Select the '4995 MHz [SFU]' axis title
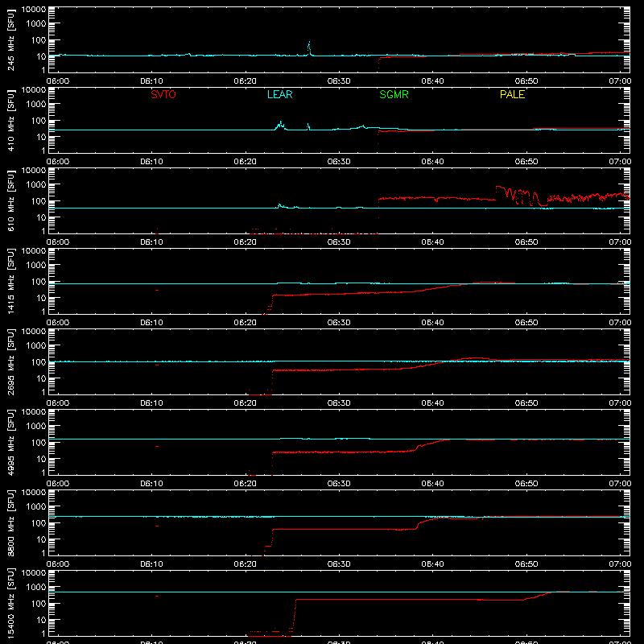Viewport: 644px width, 644px height. (10, 442)
